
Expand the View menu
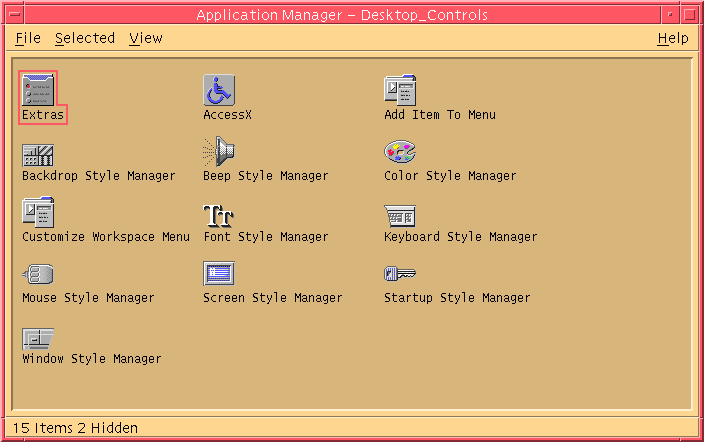146,38
